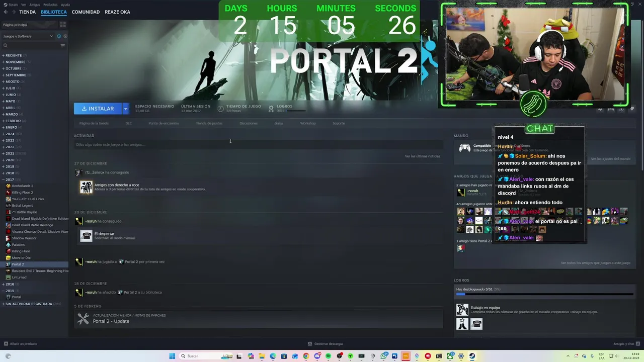Click the Windows taskbar Buscar search box
The height and width of the screenshot is (362, 644).
[x=205, y=356]
